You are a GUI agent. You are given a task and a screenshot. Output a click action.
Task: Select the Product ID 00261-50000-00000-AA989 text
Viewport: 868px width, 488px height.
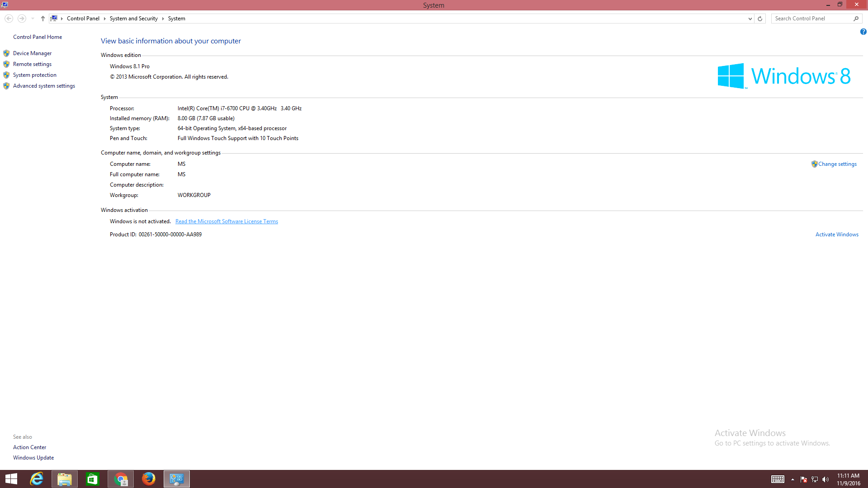tap(170, 235)
